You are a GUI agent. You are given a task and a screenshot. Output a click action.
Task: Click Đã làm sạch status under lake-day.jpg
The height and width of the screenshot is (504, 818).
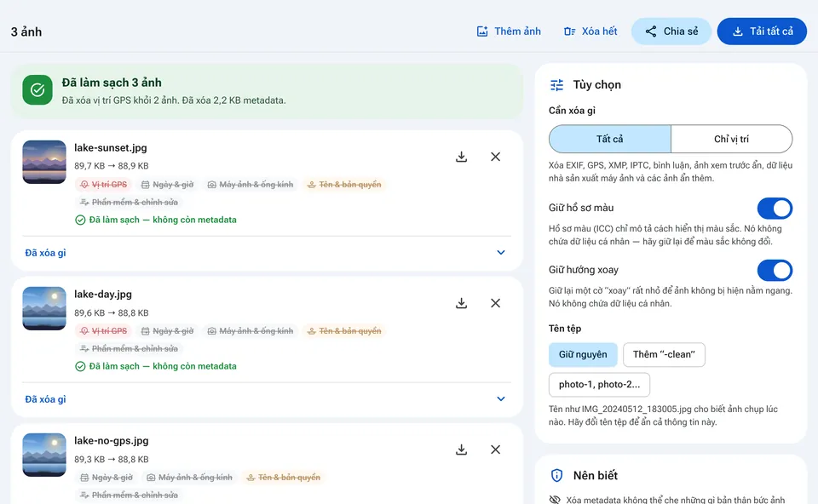click(x=155, y=366)
